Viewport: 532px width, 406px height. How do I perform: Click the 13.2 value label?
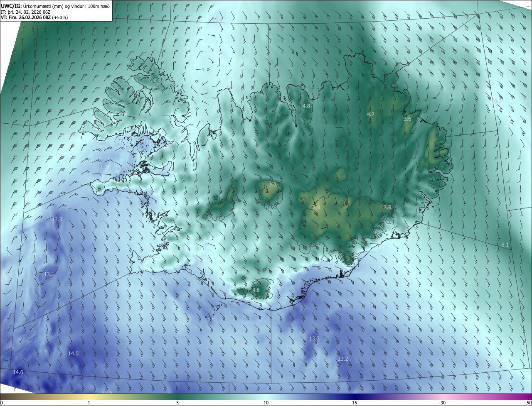point(343,359)
